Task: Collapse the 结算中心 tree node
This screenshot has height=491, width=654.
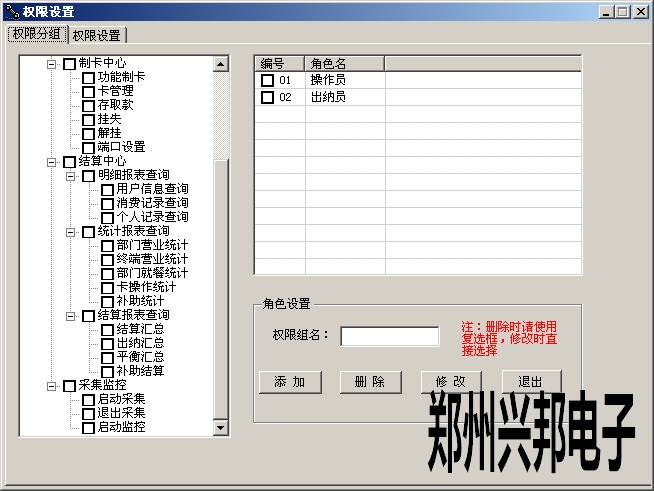Action: click(51, 162)
